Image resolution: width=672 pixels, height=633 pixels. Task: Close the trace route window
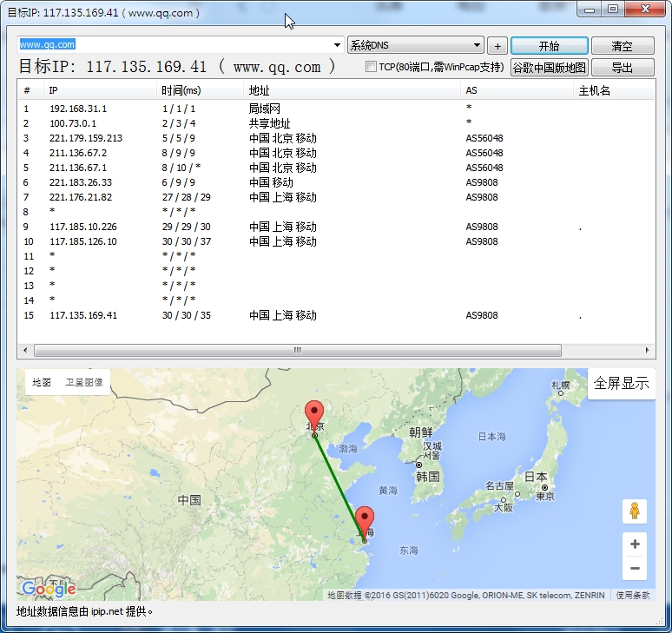(x=645, y=10)
